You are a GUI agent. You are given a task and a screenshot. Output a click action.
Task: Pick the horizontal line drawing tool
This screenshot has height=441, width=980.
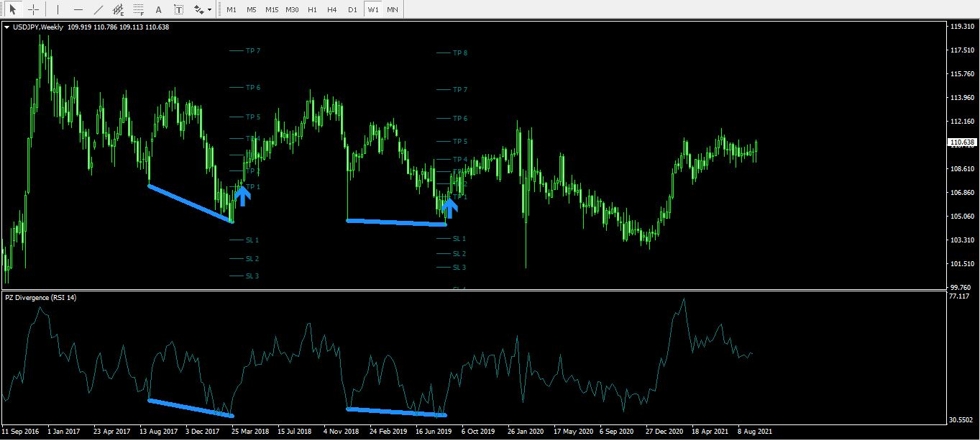coord(78,10)
